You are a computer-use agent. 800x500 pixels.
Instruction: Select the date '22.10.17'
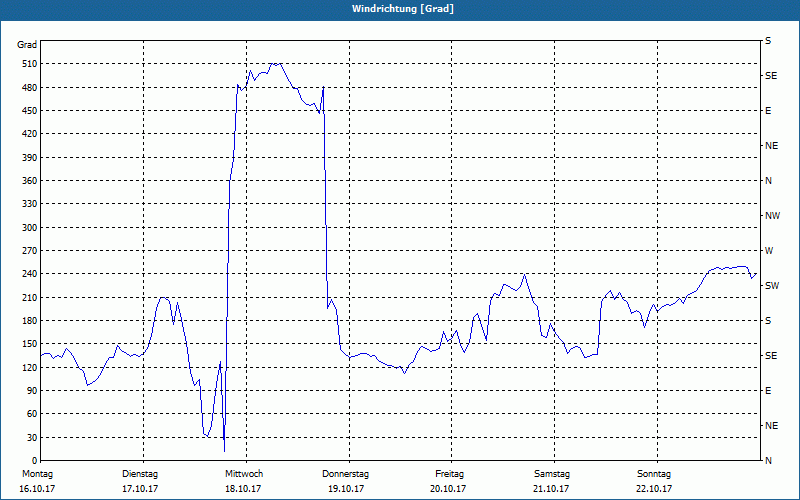click(x=654, y=489)
